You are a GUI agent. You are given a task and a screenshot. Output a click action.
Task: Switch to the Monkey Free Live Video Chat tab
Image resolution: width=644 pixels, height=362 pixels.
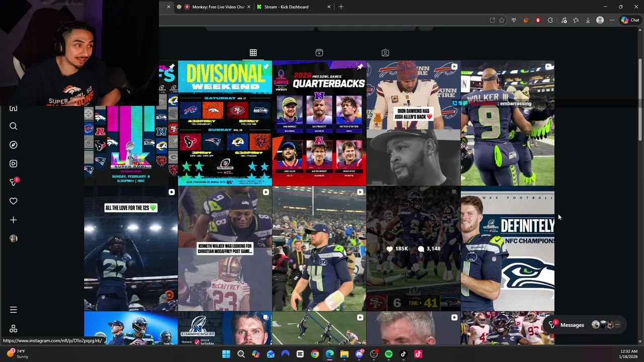pyautogui.click(x=213, y=7)
